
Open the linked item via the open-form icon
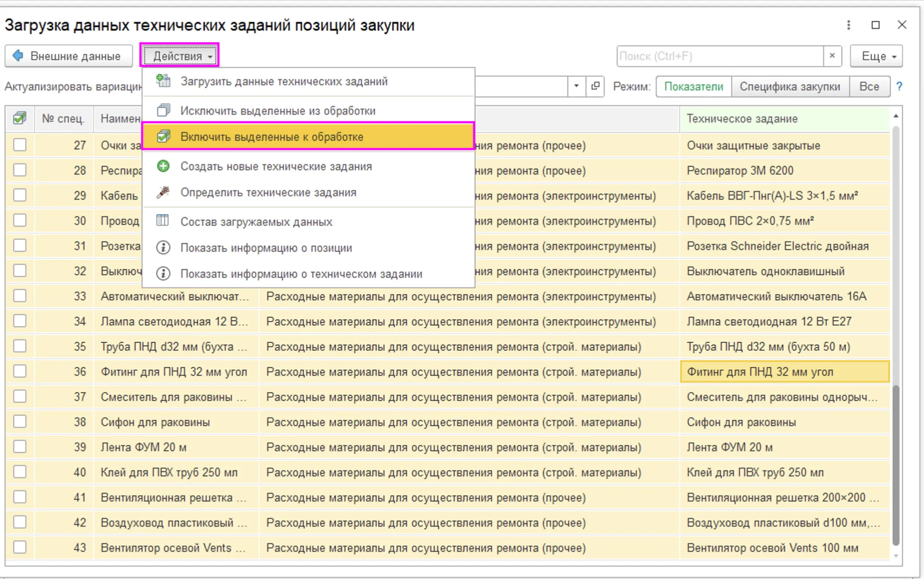pos(595,86)
